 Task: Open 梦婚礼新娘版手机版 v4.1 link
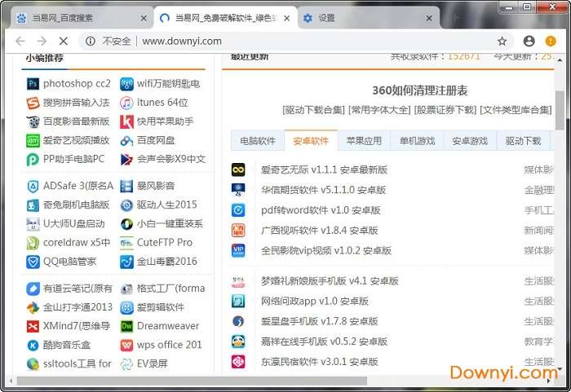click(x=330, y=281)
